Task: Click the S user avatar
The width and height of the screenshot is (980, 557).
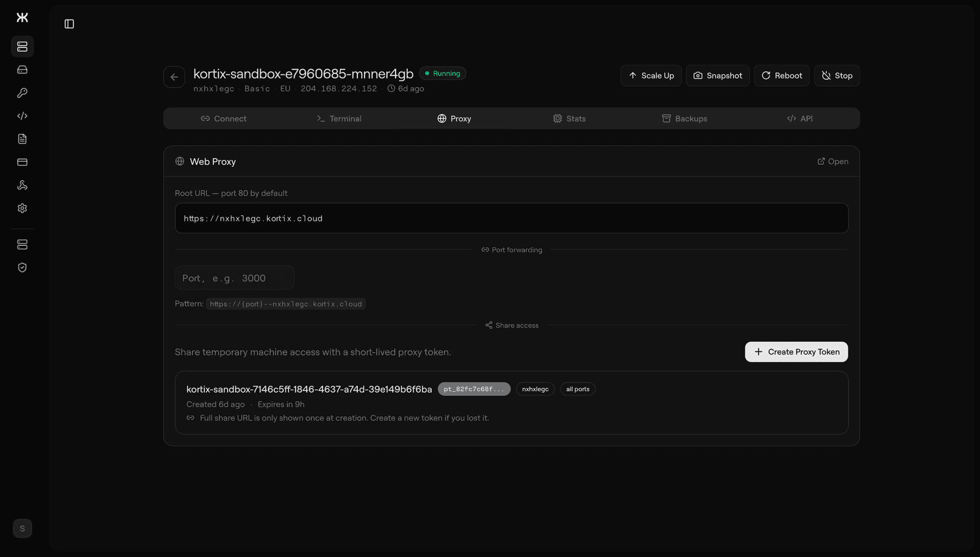Action: coord(22,528)
